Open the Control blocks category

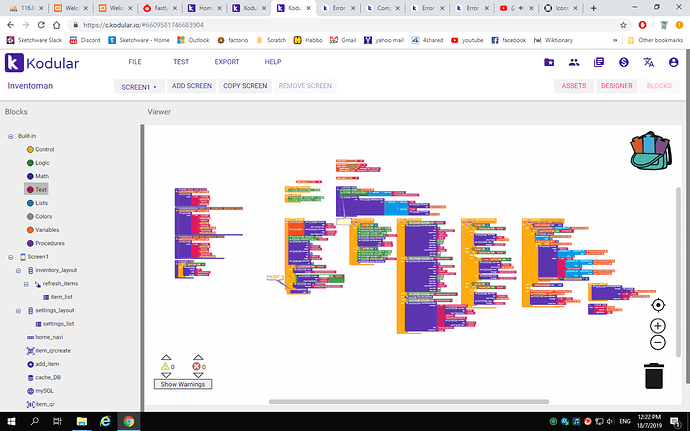(40, 149)
